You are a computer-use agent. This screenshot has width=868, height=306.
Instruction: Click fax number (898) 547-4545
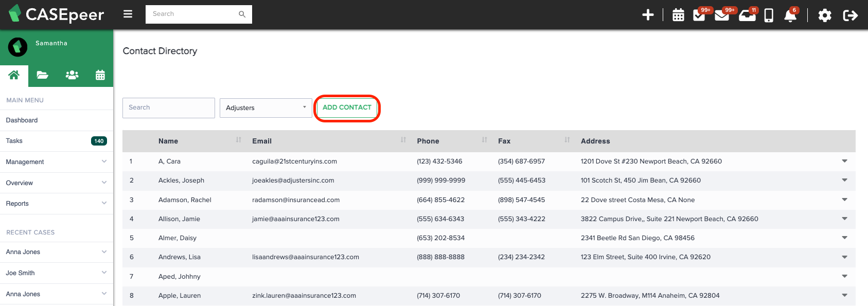pyautogui.click(x=521, y=200)
